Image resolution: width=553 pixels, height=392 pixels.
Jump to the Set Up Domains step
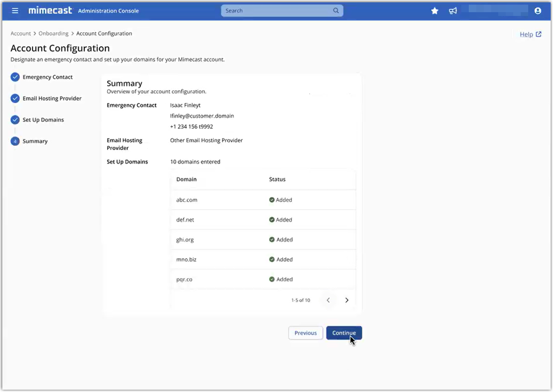tap(43, 120)
